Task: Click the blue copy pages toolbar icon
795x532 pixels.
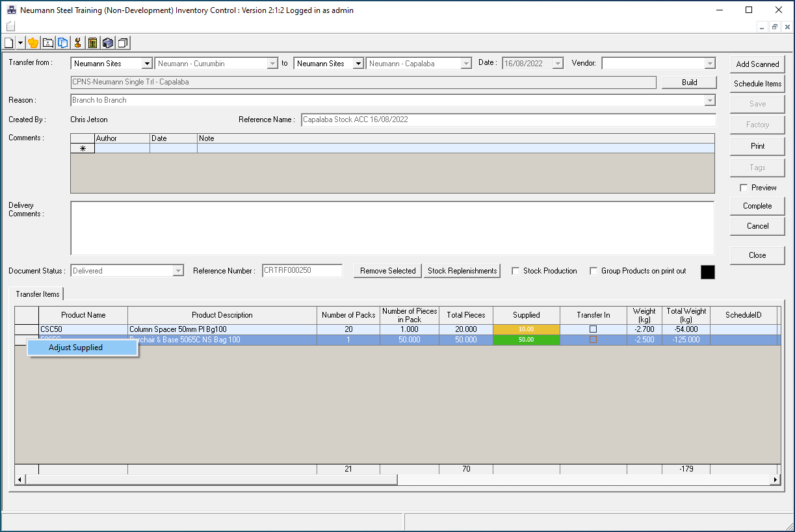Action: (x=62, y=43)
